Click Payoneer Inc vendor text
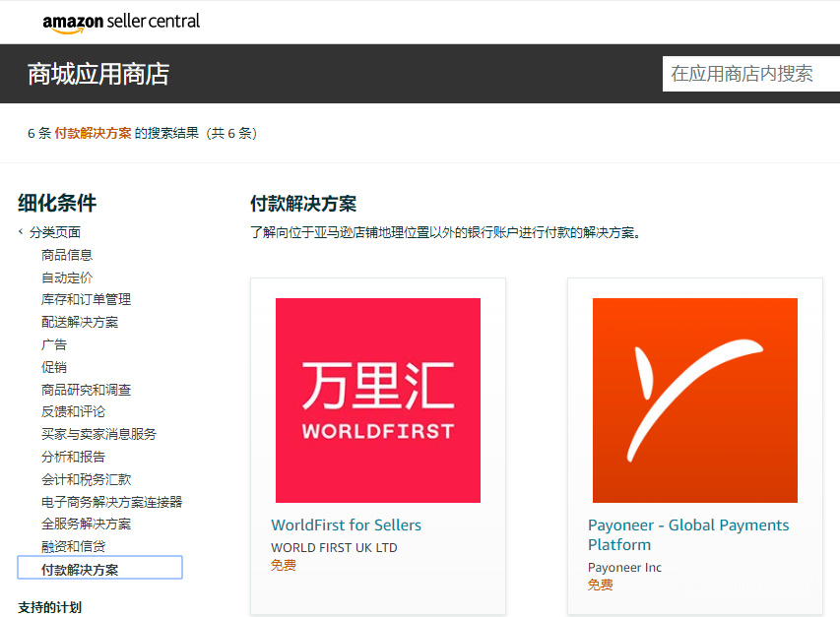The height and width of the screenshot is (617, 840). 624,567
